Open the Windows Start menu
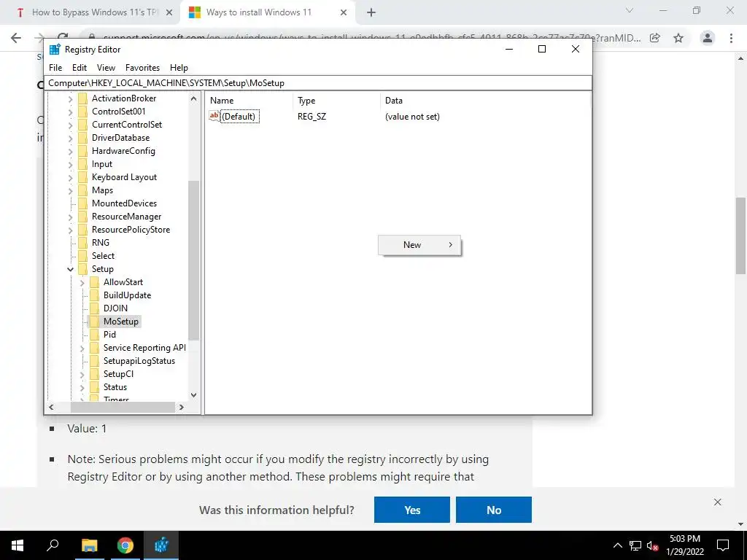 (x=18, y=545)
